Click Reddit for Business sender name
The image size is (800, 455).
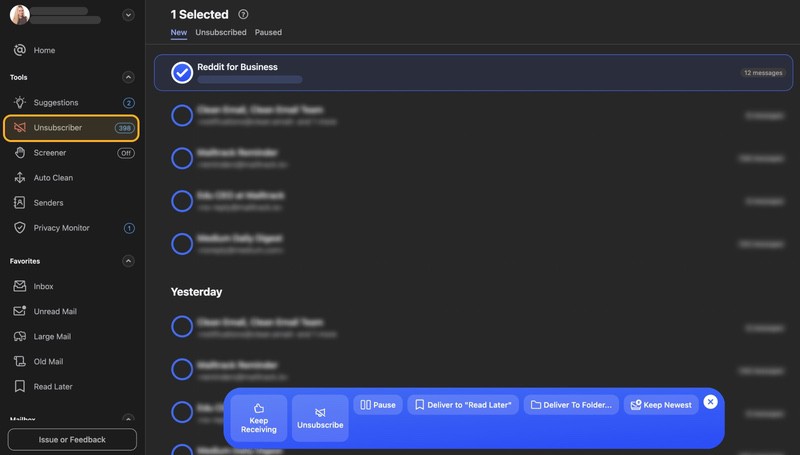pyautogui.click(x=237, y=67)
